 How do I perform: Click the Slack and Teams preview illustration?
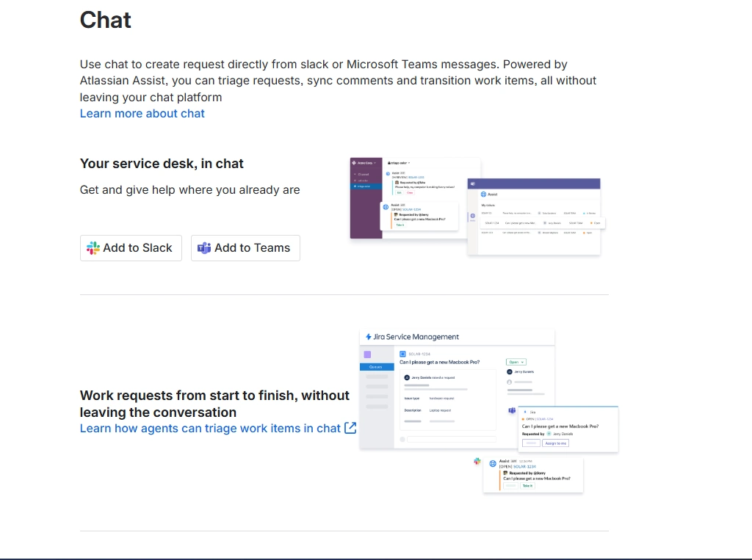pyautogui.click(x=477, y=206)
